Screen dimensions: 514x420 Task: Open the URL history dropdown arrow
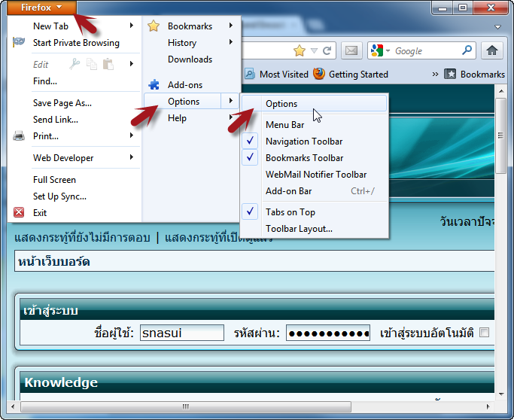(x=314, y=50)
